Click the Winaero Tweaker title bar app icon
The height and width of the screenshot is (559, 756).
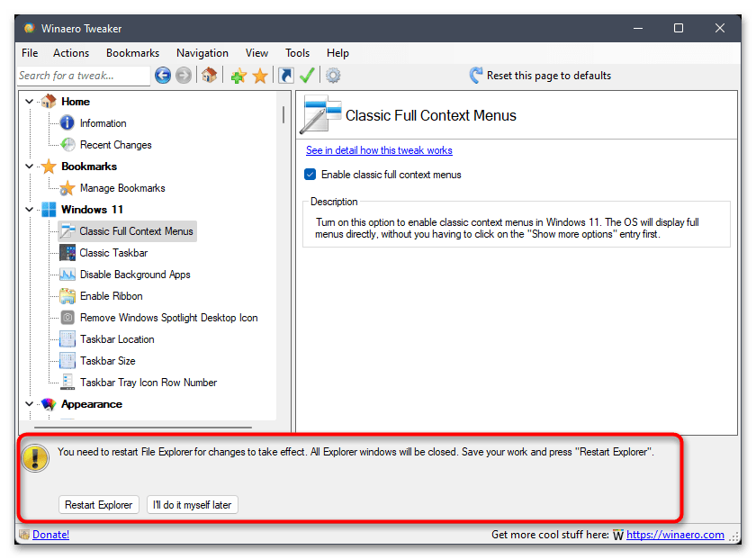click(x=30, y=29)
